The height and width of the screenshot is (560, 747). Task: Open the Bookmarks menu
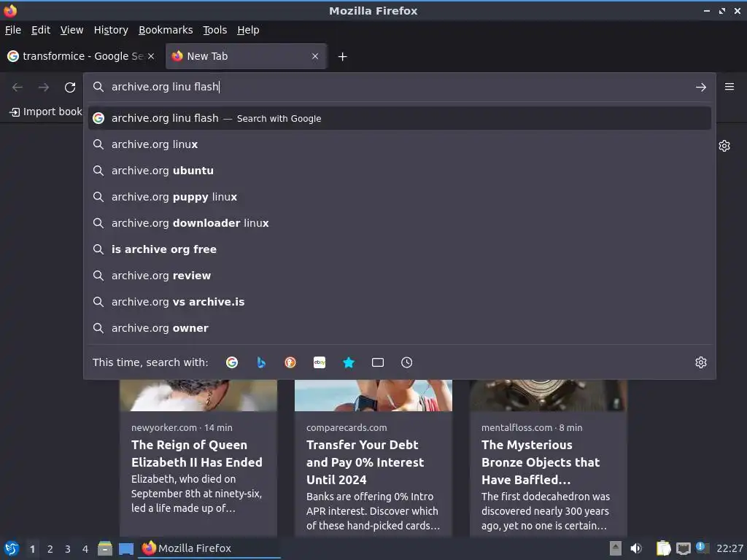coord(166,30)
